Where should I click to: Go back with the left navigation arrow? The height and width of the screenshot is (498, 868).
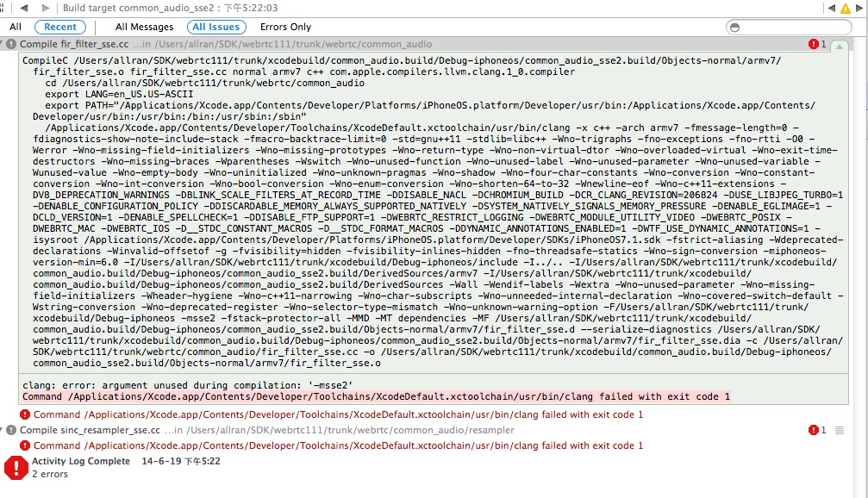point(22,7)
